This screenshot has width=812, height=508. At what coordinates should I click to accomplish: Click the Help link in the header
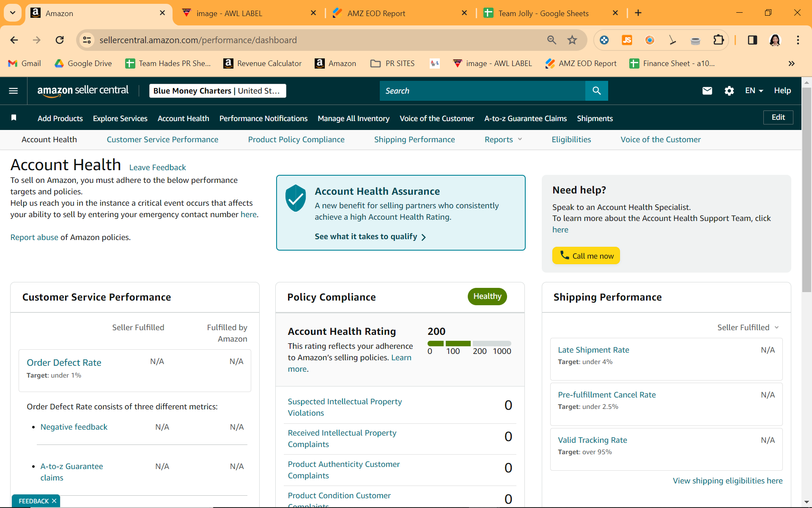pos(782,91)
